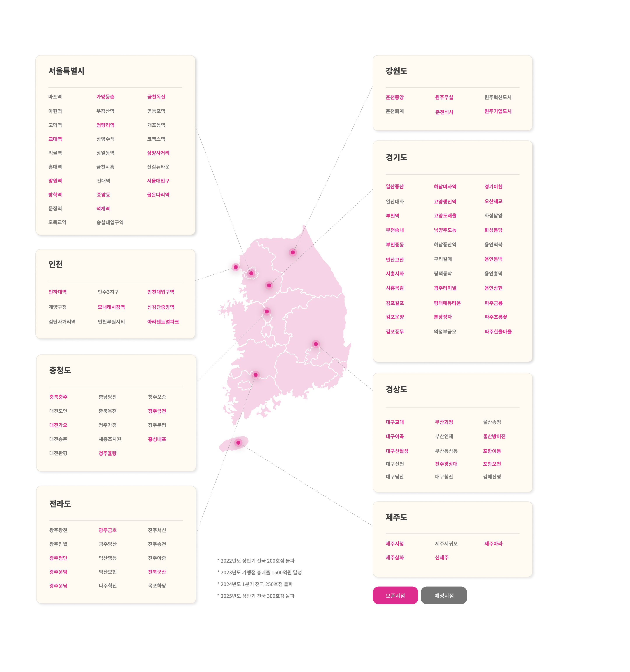Click 평택에듀타운 store name

pos(447,303)
